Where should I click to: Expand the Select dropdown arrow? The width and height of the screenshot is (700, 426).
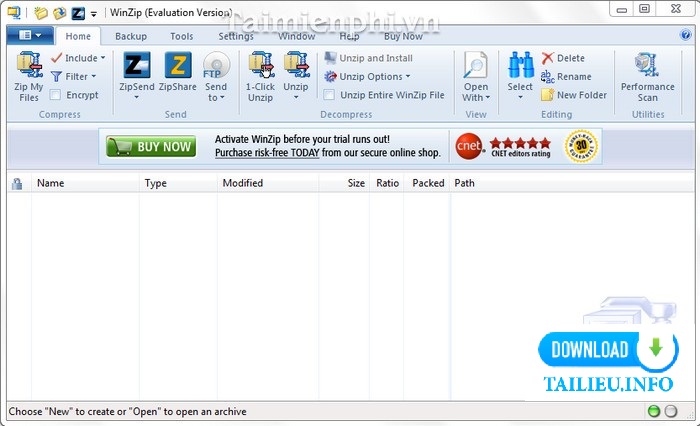click(520, 97)
